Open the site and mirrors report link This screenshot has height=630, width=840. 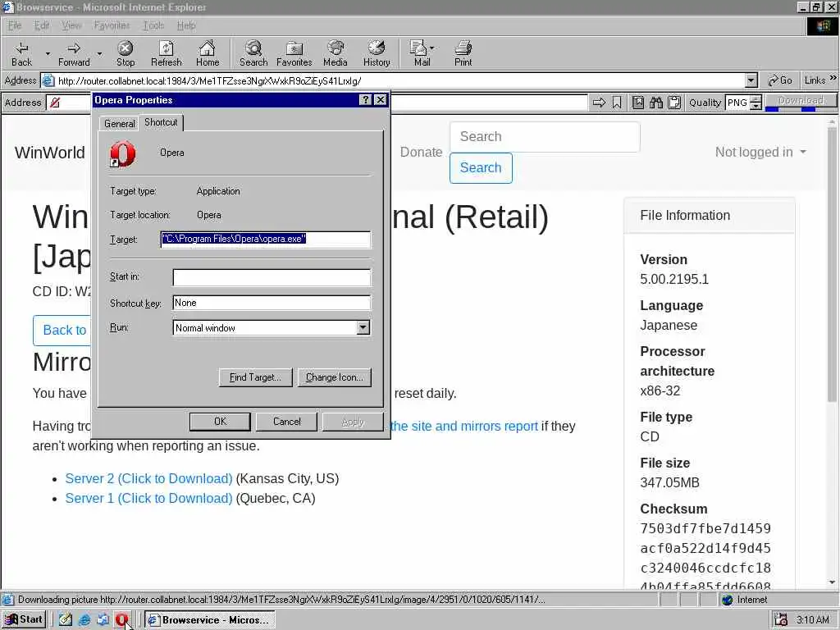464,426
